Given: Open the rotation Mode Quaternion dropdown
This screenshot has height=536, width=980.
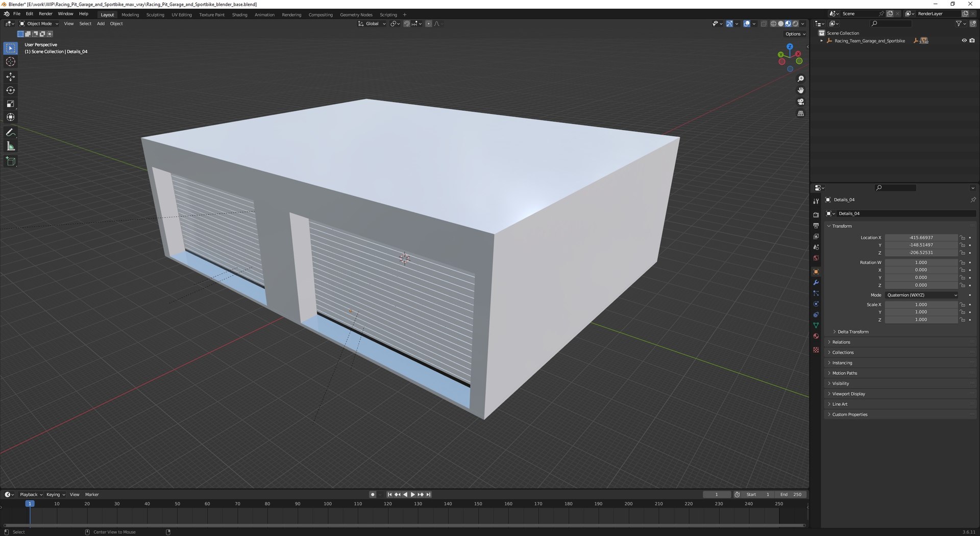Looking at the screenshot, I should tap(922, 296).
